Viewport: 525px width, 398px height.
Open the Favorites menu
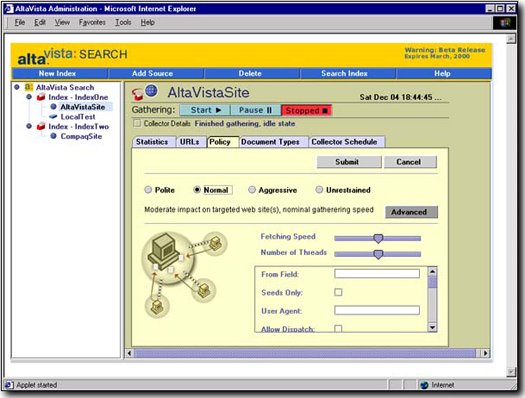click(x=92, y=22)
